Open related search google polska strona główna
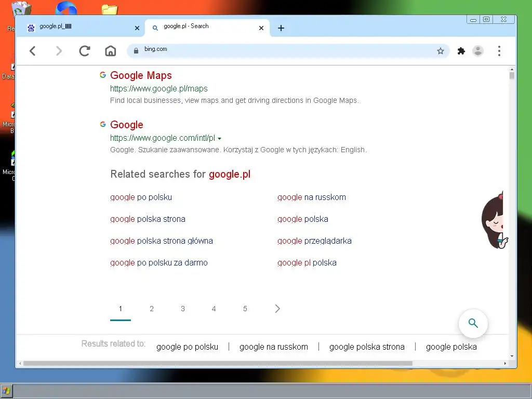This screenshot has height=399, width=532. pyautogui.click(x=162, y=241)
